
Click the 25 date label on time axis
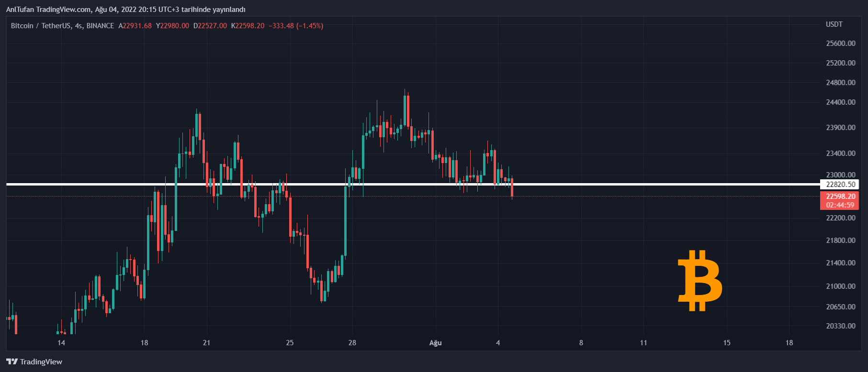pos(290,343)
